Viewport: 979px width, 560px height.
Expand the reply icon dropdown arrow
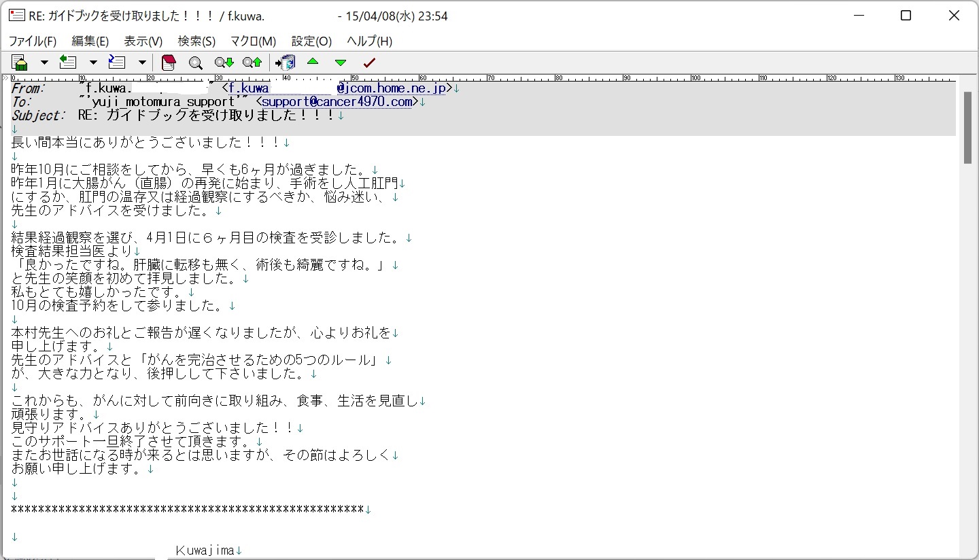pos(93,63)
